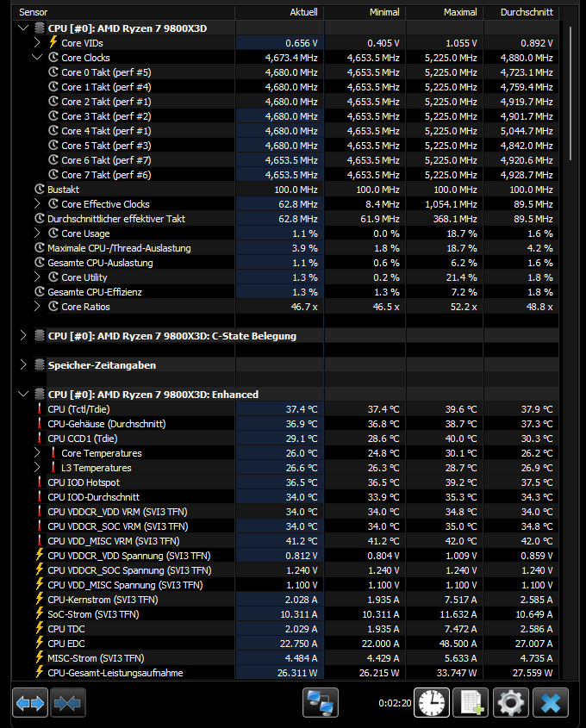Click the Aktuell column header
The image size is (586, 728).
(x=279, y=12)
